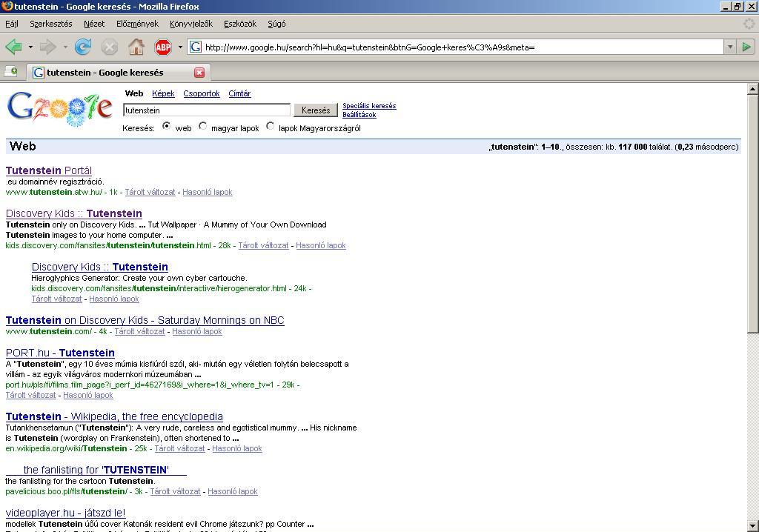Image resolution: width=759 pixels, height=532 pixels.
Task: Open Hasonló lapok for the PORT.hu result
Action: (x=88, y=396)
